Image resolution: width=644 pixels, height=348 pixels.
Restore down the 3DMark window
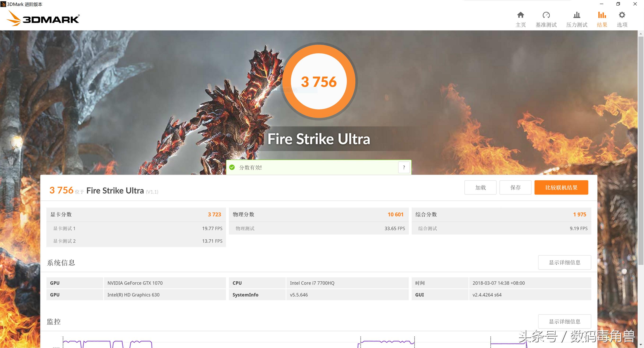point(618,4)
